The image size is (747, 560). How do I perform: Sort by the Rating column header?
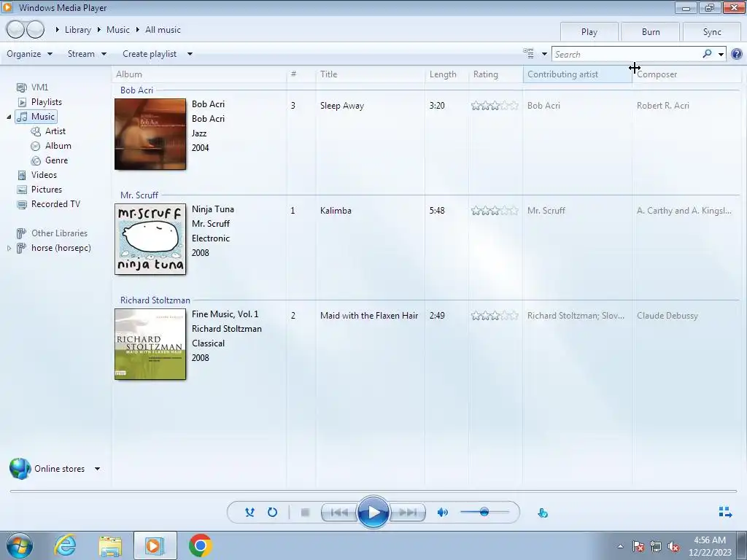point(496,74)
